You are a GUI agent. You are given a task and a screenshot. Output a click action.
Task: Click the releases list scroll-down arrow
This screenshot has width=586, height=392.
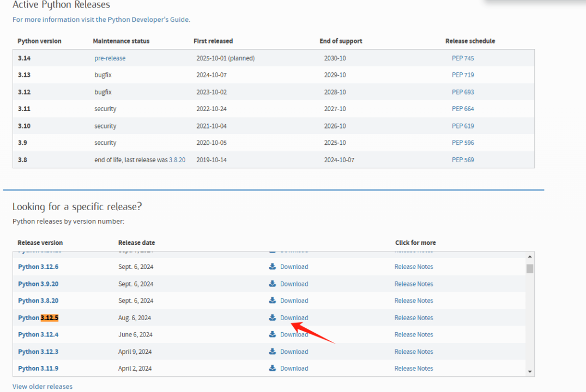529,371
